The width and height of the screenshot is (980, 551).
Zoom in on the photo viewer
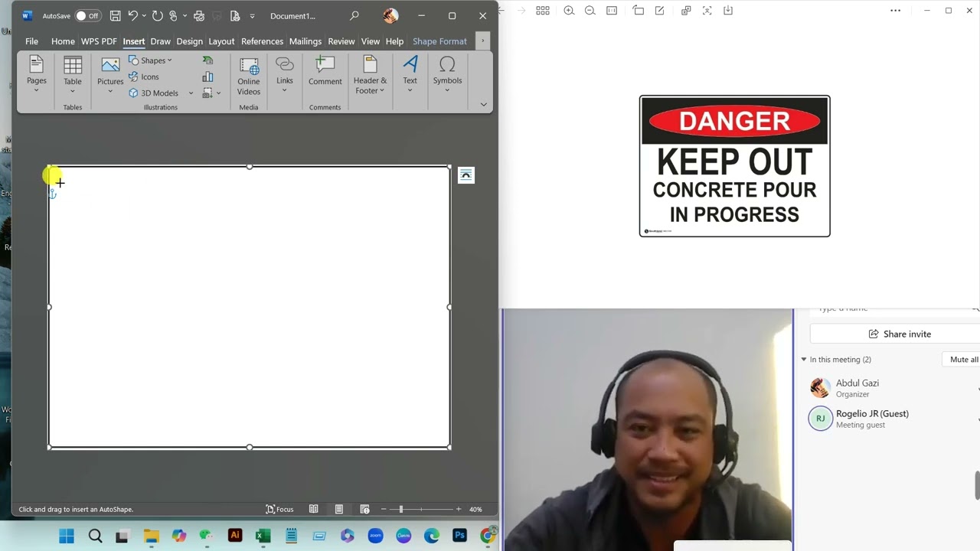pyautogui.click(x=569, y=11)
